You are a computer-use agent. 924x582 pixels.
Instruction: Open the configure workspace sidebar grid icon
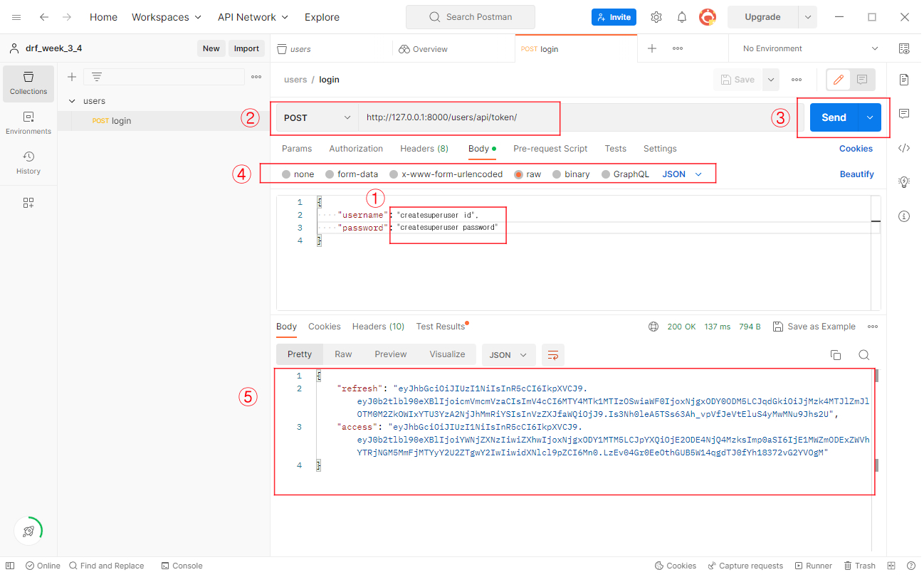28,203
